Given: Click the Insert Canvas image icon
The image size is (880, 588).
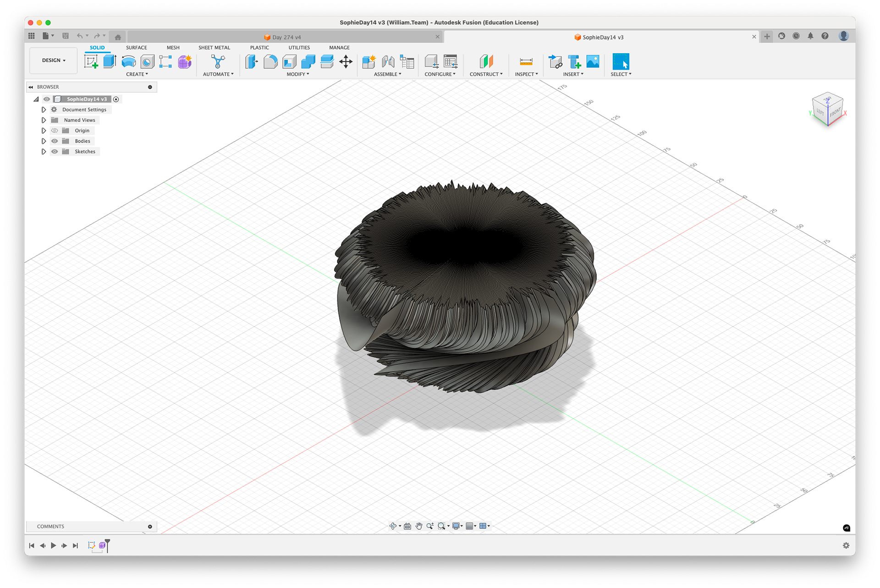Looking at the screenshot, I should (593, 61).
